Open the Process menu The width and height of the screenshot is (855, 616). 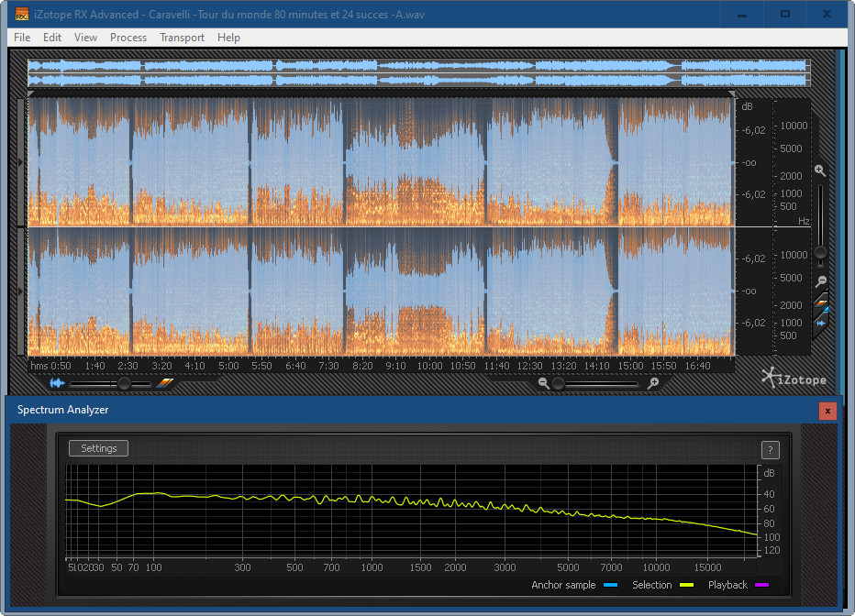[x=128, y=38]
